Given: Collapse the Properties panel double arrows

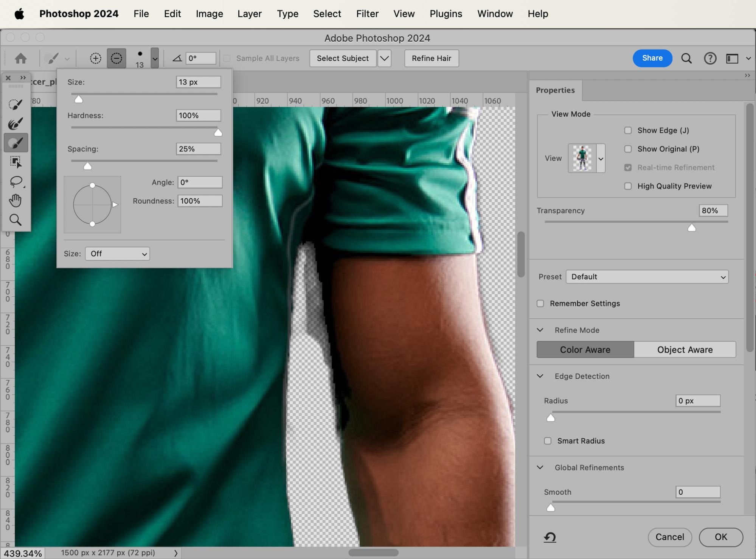Looking at the screenshot, I should [747, 75].
